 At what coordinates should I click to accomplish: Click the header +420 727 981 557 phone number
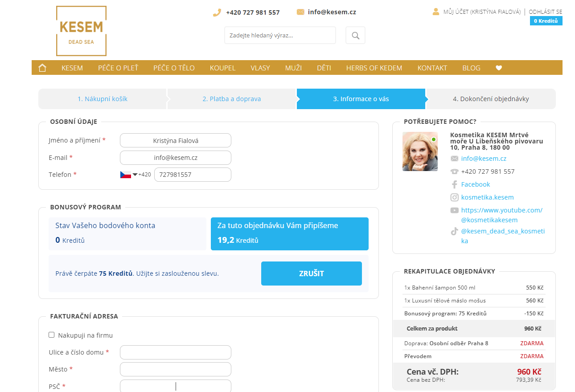253,12
